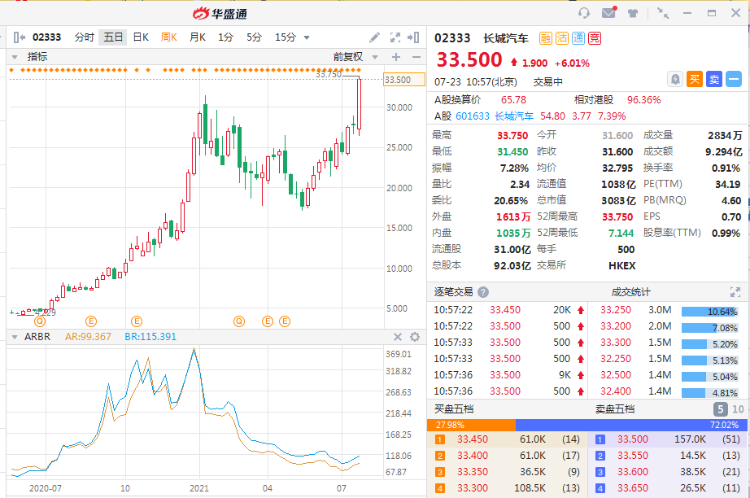Click the 沽 short-selling tag icon

click(x=562, y=38)
